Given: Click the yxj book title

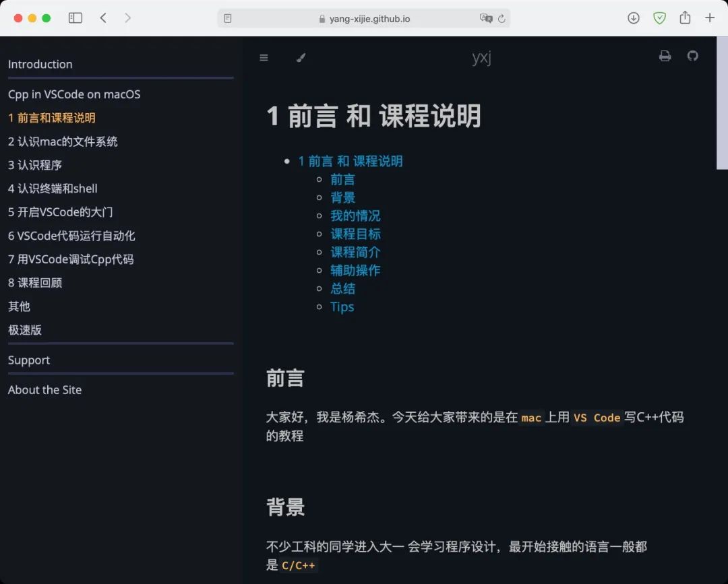Looking at the screenshot, I should 481,57.
